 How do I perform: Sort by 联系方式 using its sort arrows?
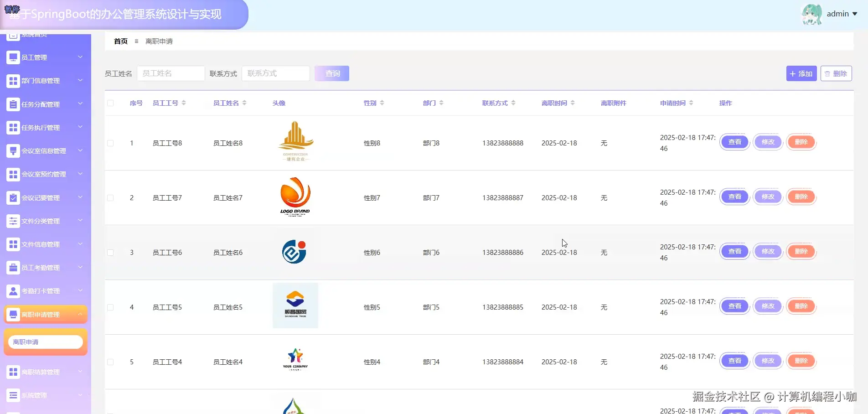pyautogui.click(x=513, y=103)
